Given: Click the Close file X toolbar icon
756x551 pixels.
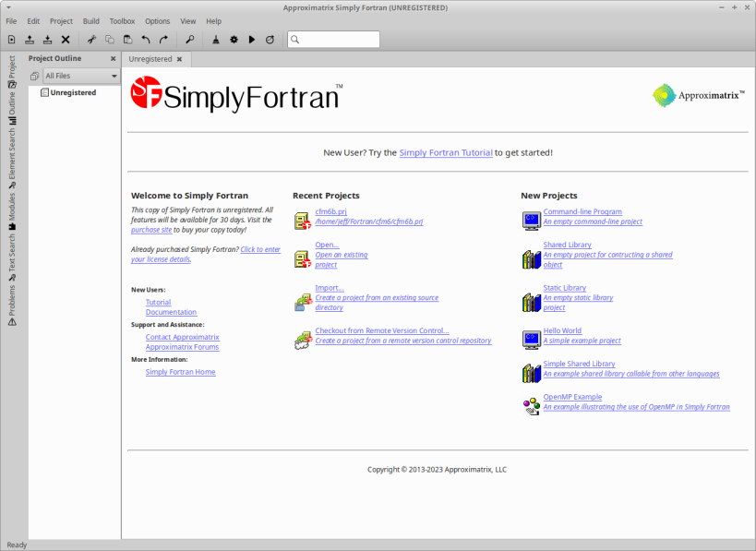Looking at the screenshot, I should 66,40.
